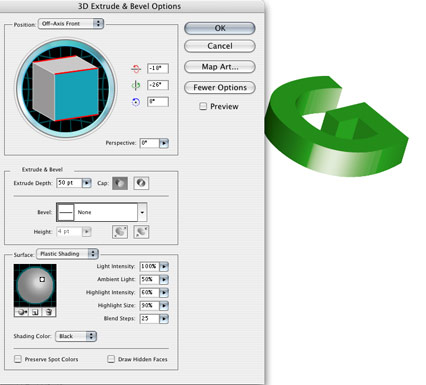426x385 pixels.
Task: Move selected light to back of object
Action: (22, 312)
